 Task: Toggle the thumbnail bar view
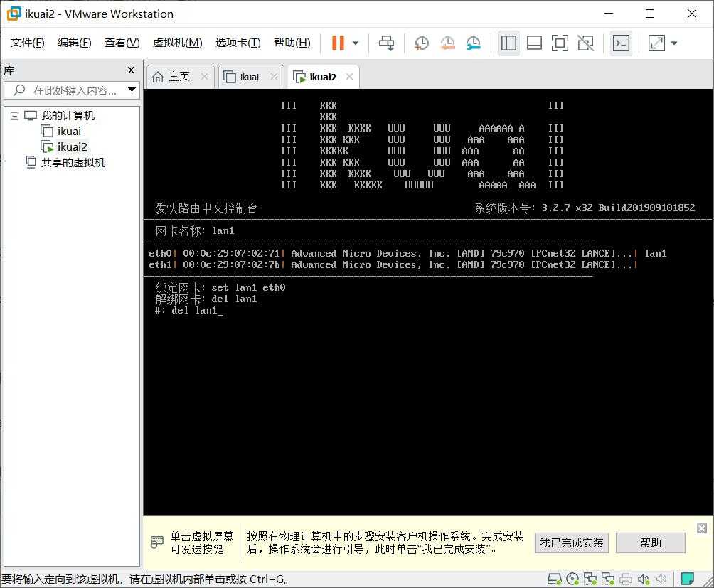(x=534, y=43)
